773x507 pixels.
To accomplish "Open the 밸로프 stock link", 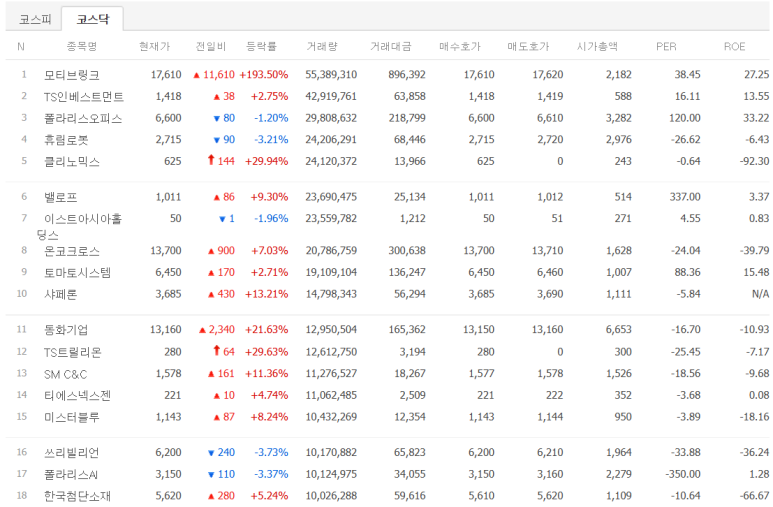I will tap(61, 197).
